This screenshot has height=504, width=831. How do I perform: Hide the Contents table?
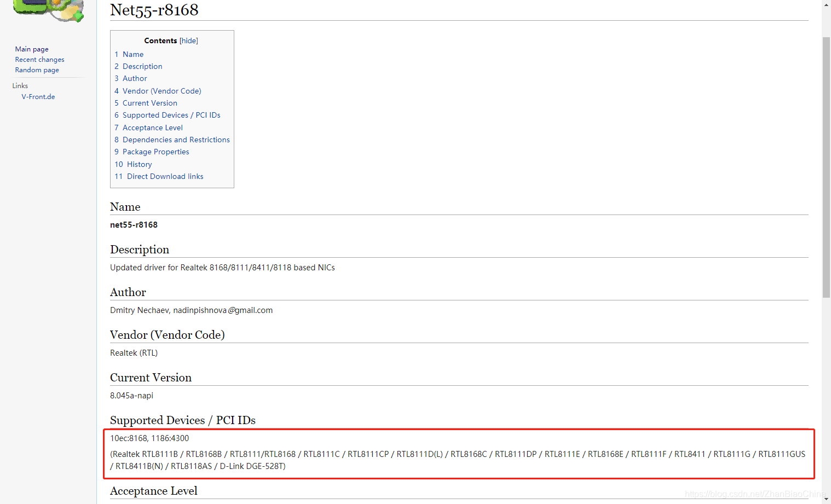pos(189,40)
